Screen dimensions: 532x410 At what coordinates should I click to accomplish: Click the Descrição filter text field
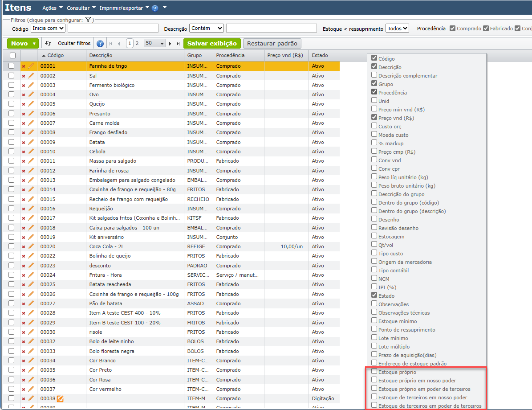272,28
